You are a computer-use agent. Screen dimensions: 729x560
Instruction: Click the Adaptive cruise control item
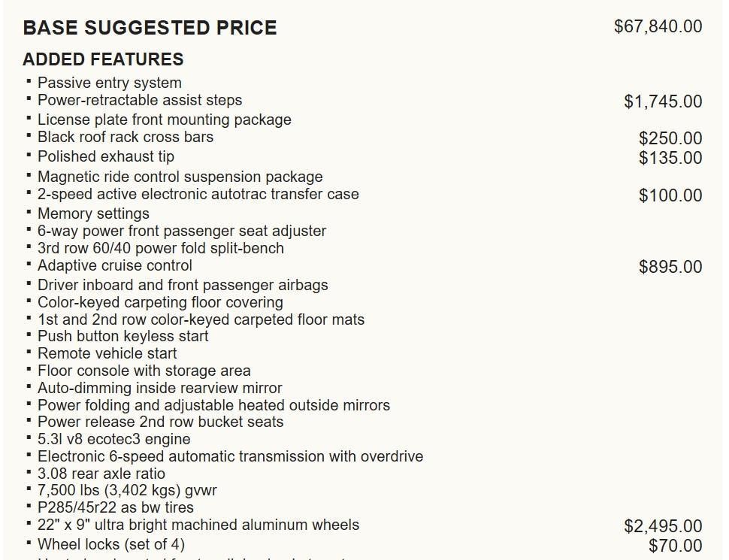coord(115,265)
